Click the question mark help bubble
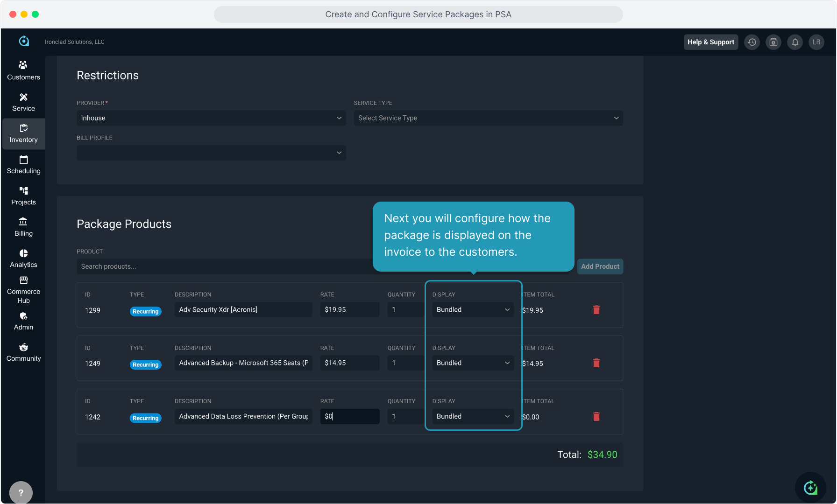 coord(21,492)
